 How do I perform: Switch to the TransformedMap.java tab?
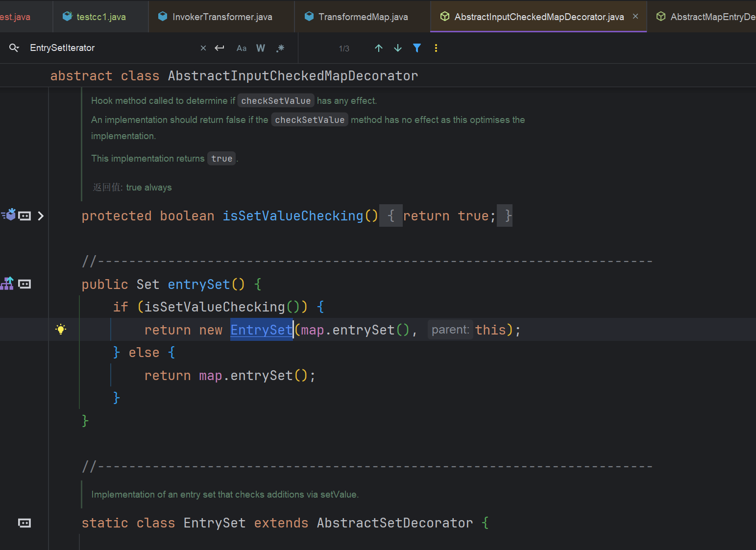(363, 17)
